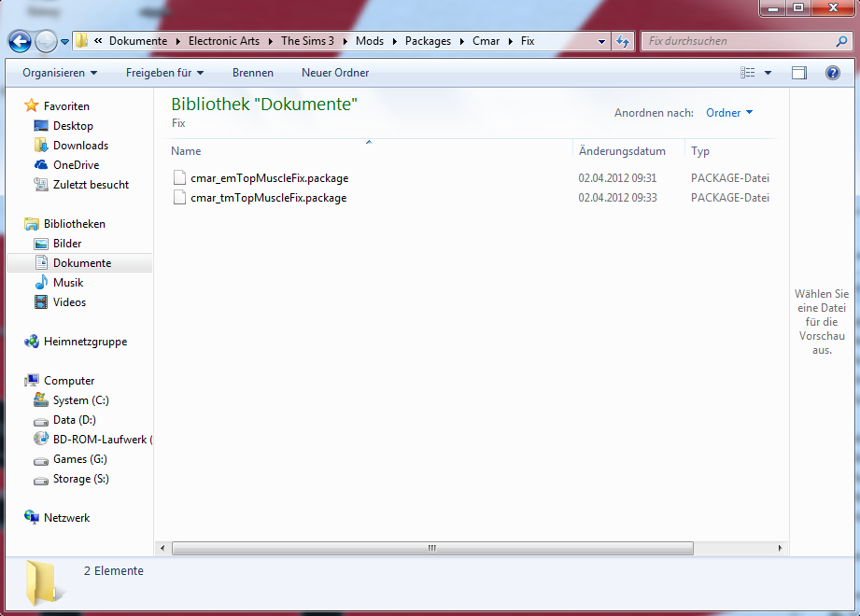
Task: Open the recent pages dropdown arrow
Action: point(64,42)
